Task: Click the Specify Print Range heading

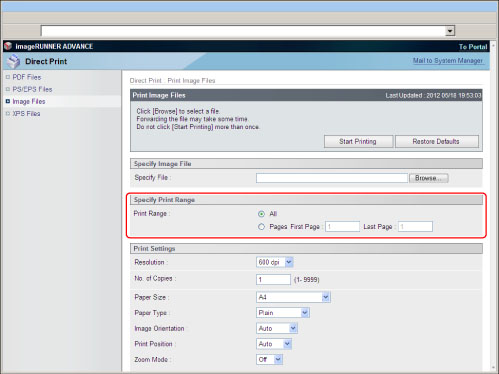Action: point(164,200)
